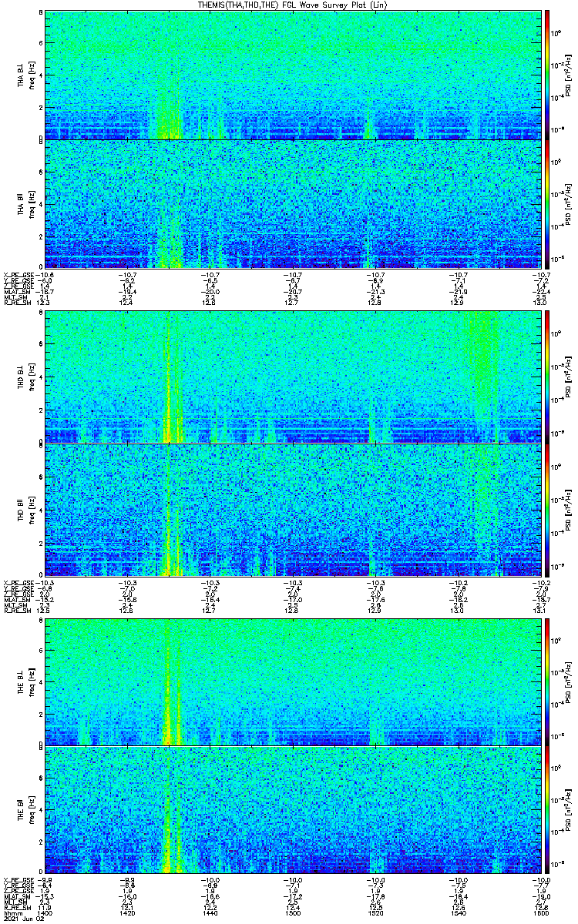Viewport: 578px width, 924px height.
Task: Click X_RE_GSE row label under THD panels
Action: pos(18,581)
